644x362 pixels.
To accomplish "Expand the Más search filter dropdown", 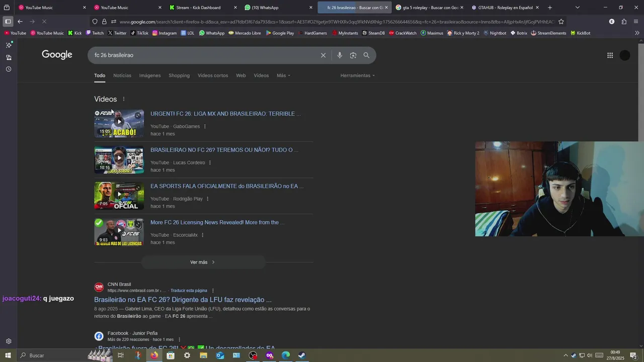I will [x=283, y=75].
